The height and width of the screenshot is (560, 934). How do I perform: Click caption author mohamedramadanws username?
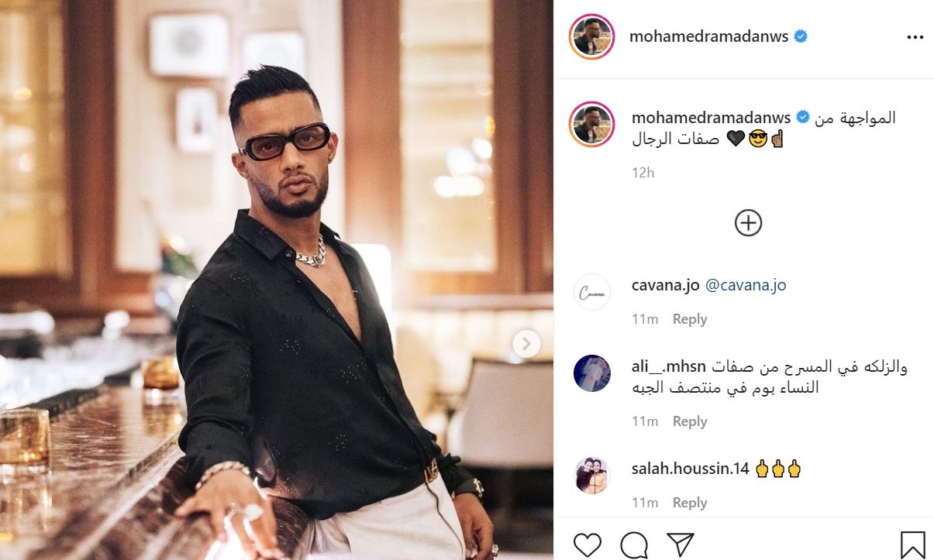712,118
